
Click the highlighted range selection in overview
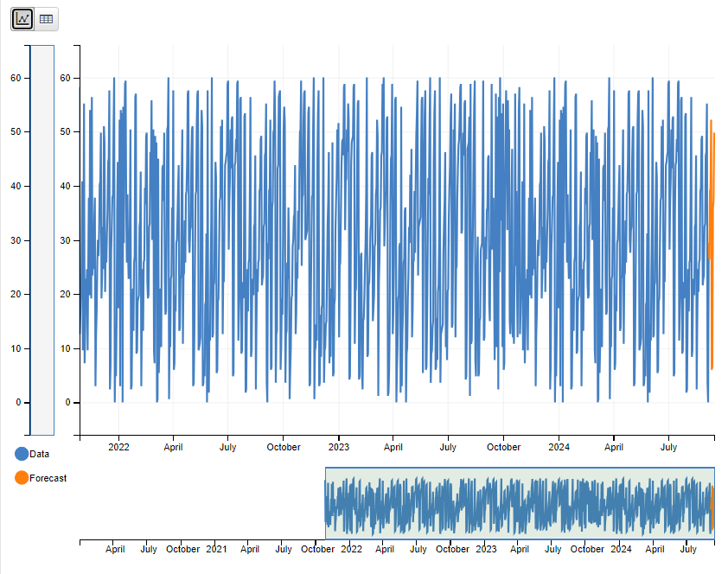click(519, 503)
